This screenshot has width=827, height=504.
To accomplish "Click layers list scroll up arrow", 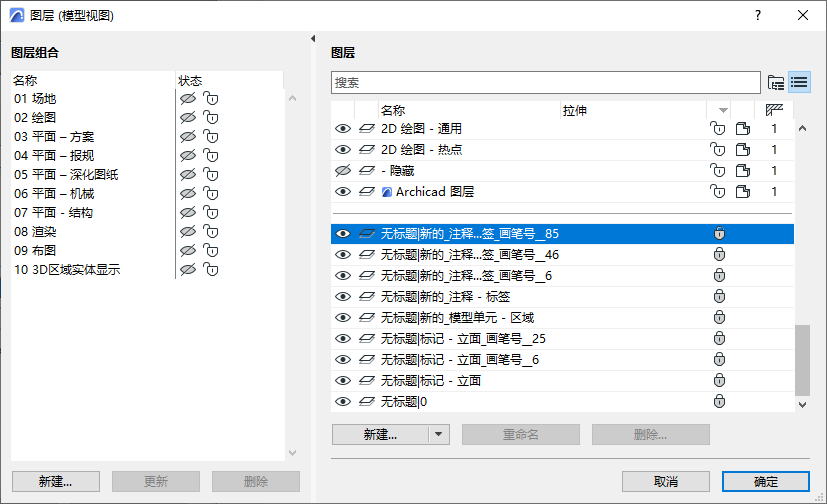I will [802, 128].
